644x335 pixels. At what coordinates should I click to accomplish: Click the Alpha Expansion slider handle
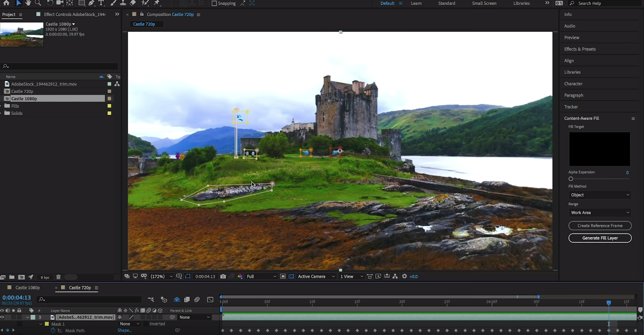[x=571, y=179]
